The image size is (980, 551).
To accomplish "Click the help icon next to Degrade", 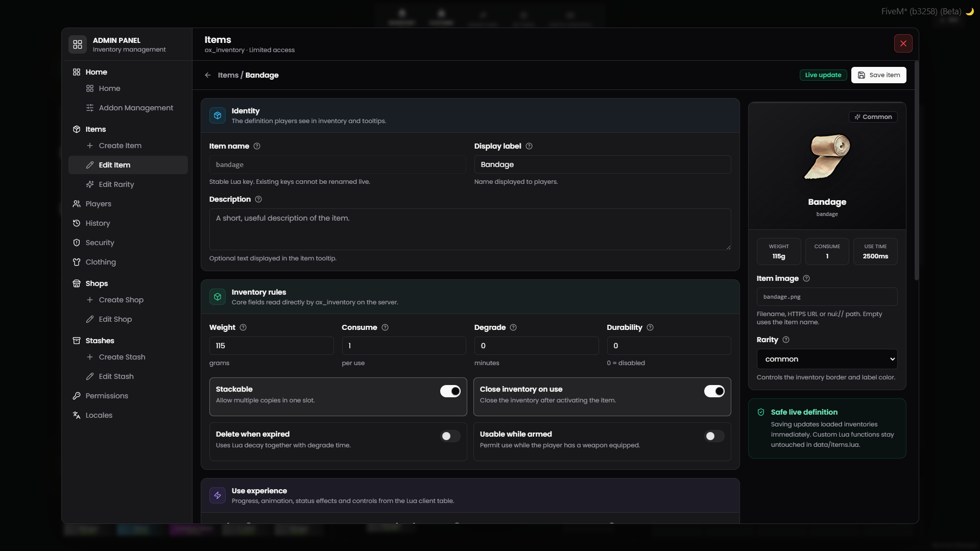I will (x=513, y=327).
